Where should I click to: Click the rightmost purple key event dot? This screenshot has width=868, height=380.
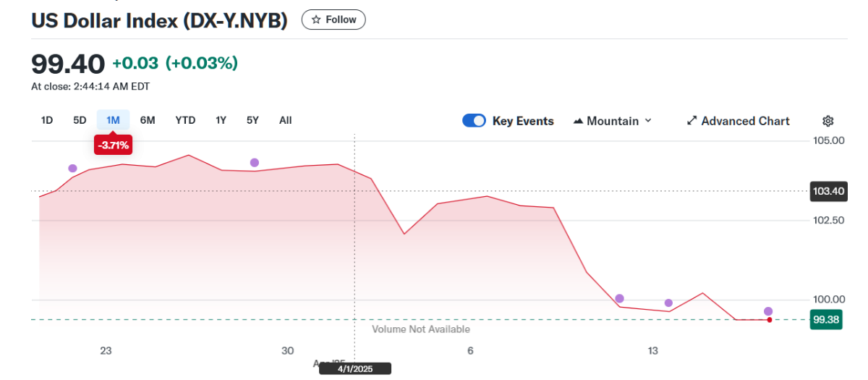click(x=768, y=311)
